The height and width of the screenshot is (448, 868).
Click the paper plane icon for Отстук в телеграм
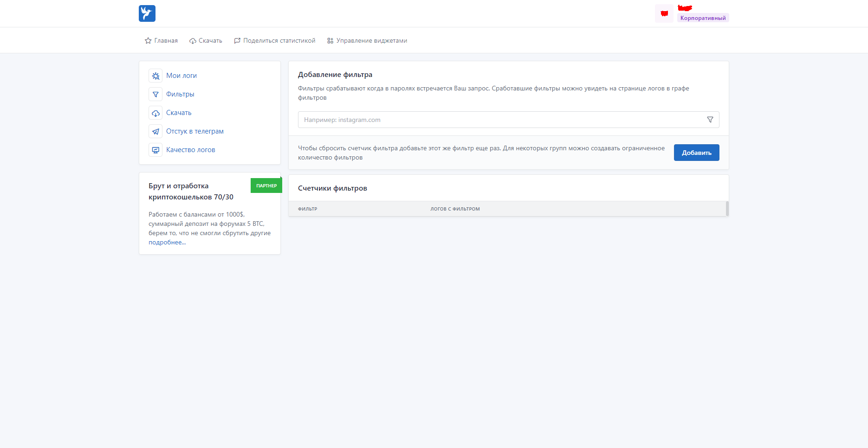point(155,131)
